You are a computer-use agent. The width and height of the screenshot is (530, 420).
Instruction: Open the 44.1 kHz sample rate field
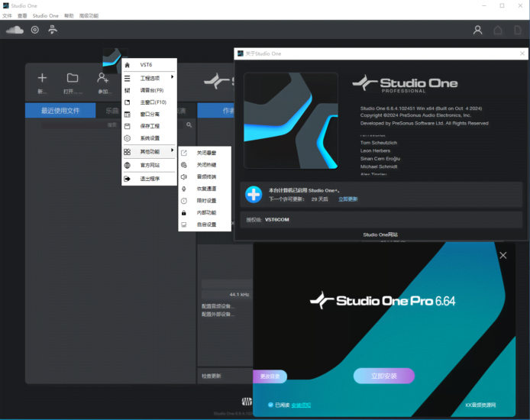[x=227, y=295]
